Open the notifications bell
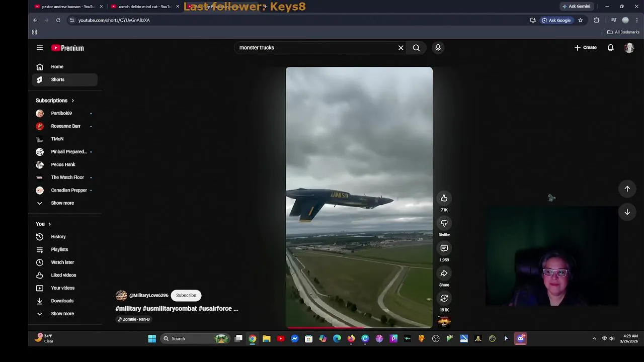Viewport: 644px width, 362px height. click(x=610, y=48)
